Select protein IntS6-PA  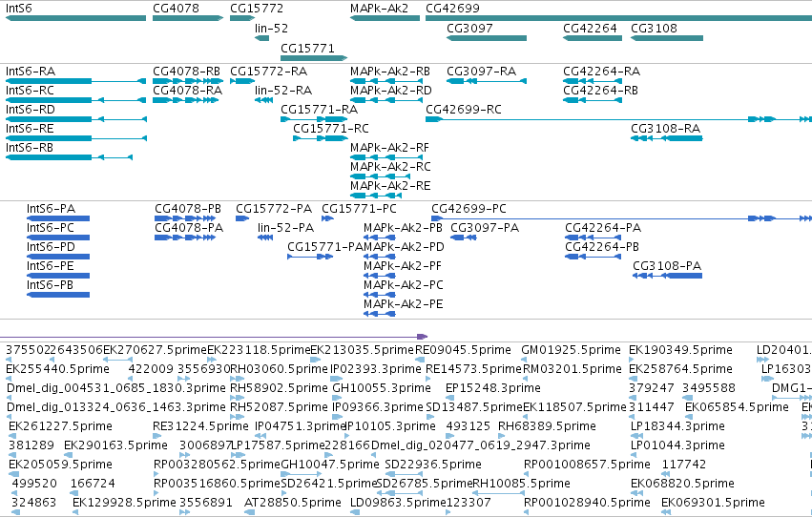[x=58, y=218]
